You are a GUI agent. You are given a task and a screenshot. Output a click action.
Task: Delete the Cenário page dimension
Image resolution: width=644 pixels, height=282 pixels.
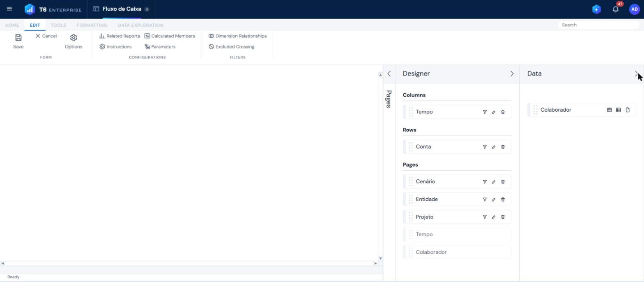(x=503, y=182)
